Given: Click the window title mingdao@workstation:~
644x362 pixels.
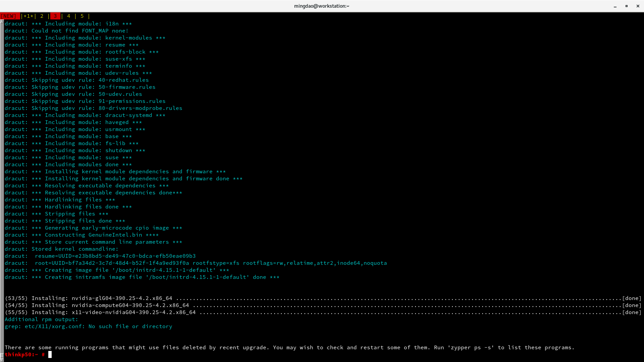Looking at the screenshot, I should coord(322,6).
